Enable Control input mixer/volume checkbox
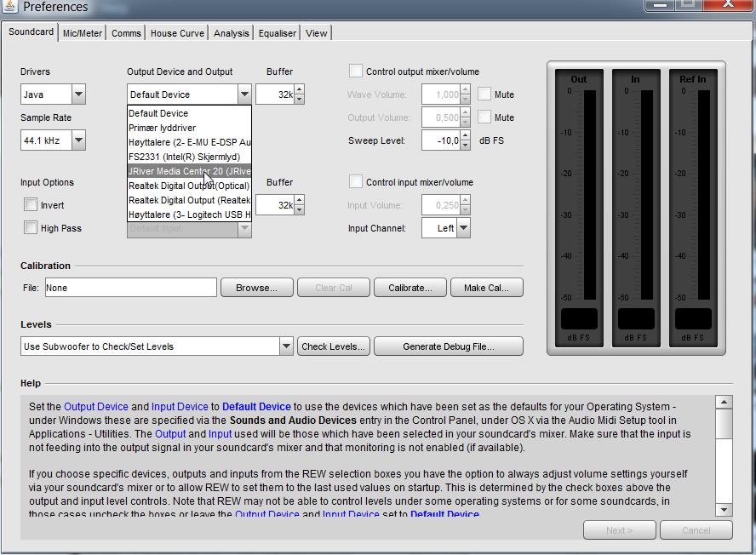 pos(356,182)
